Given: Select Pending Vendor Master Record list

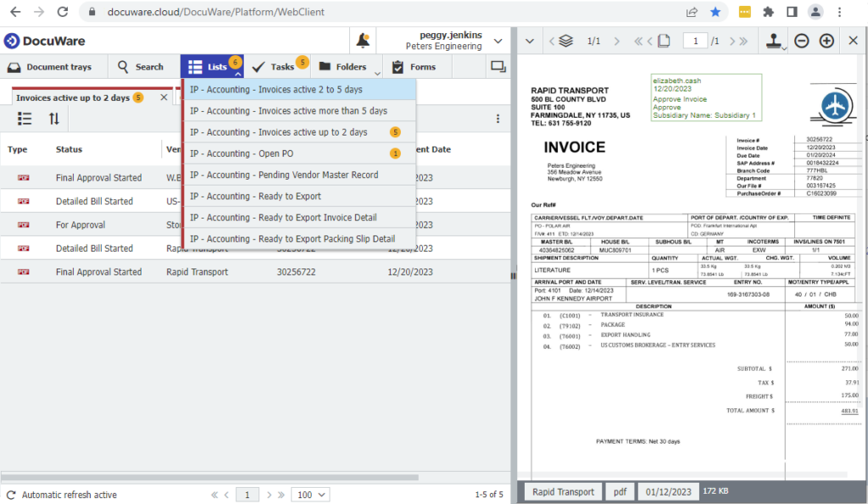Looking at the screenshot, I should tap(299, 174).
